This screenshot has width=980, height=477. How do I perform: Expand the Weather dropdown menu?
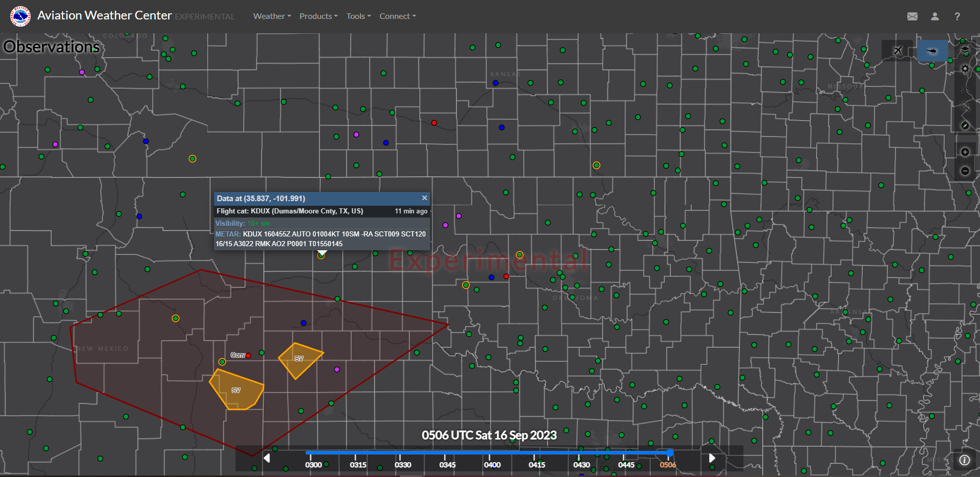tap(272, 16)
